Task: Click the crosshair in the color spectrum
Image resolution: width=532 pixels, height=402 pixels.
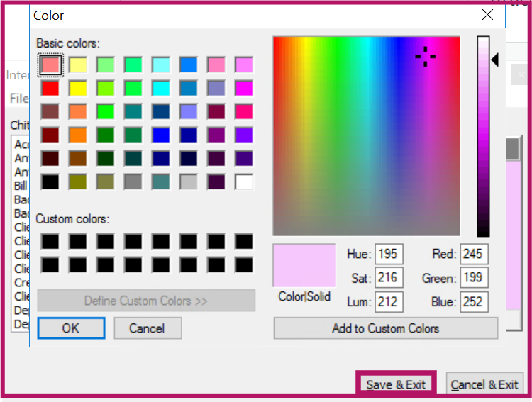Action: tap(425, 57)
